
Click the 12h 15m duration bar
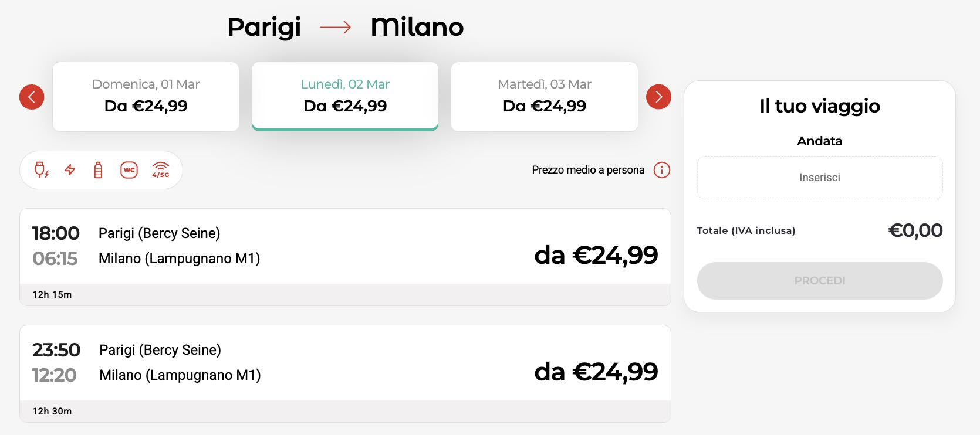coord(345,295)
